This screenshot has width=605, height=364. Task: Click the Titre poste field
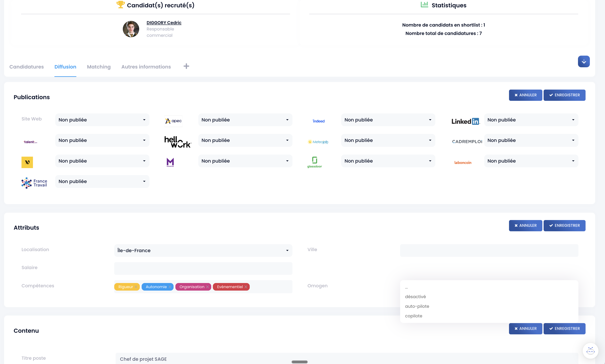(347, 358)
